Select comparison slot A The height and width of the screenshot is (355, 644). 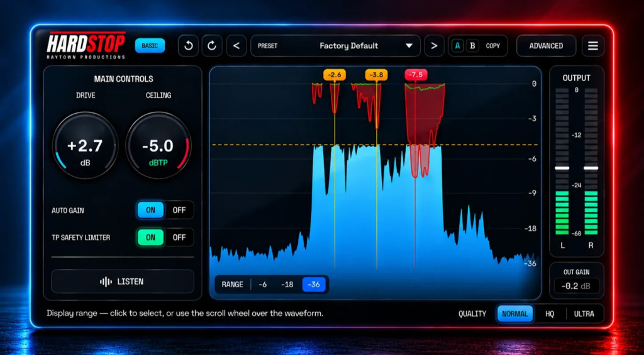point(458,46)
